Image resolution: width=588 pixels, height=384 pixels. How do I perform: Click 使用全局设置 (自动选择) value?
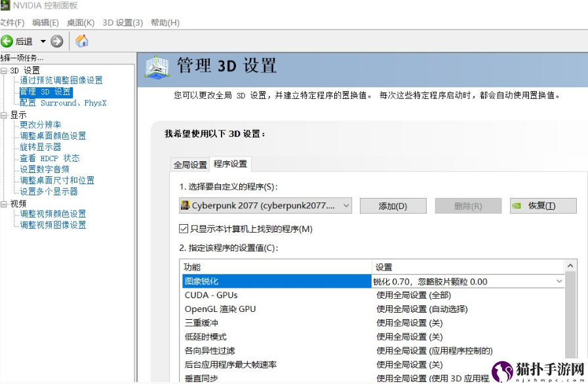422,309
